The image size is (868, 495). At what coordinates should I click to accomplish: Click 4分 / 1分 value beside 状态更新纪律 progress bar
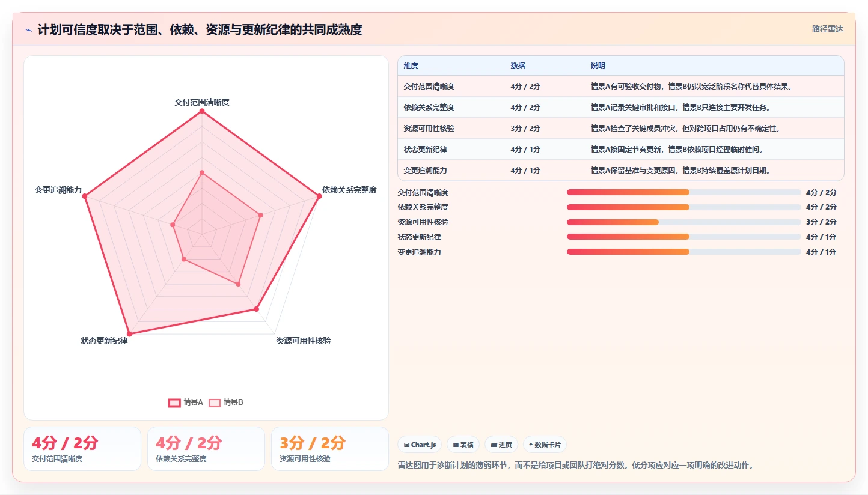click(821, 237)
